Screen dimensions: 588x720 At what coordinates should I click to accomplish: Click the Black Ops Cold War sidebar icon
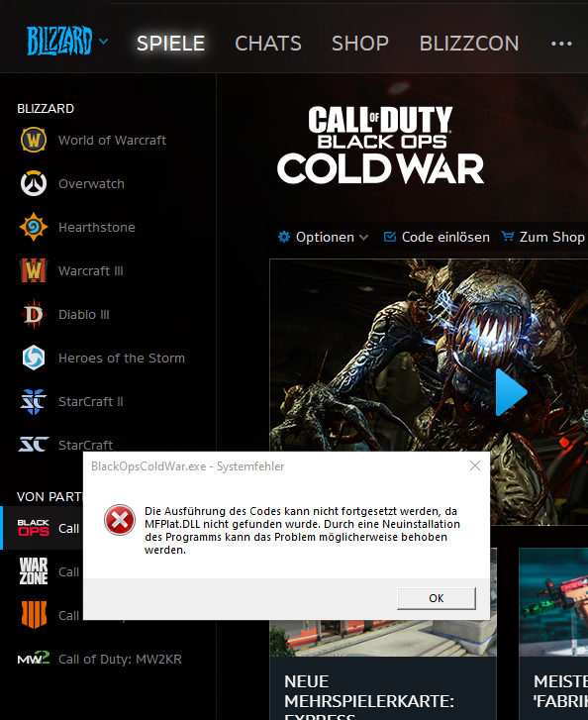click(x=34, y=528)
